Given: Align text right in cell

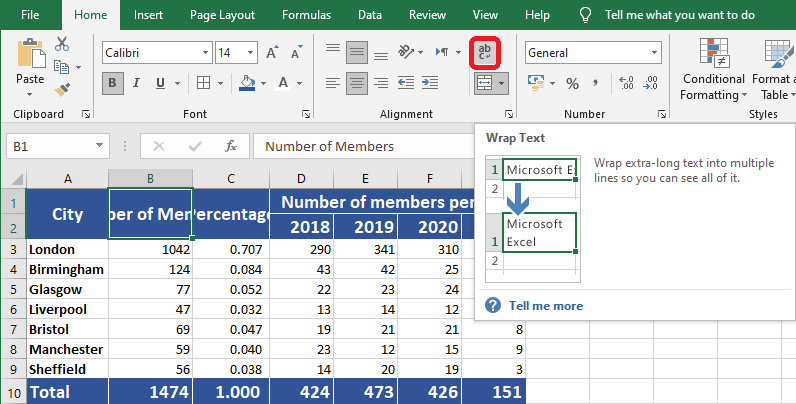Looking at the screenshot, I should coord(381,83).
